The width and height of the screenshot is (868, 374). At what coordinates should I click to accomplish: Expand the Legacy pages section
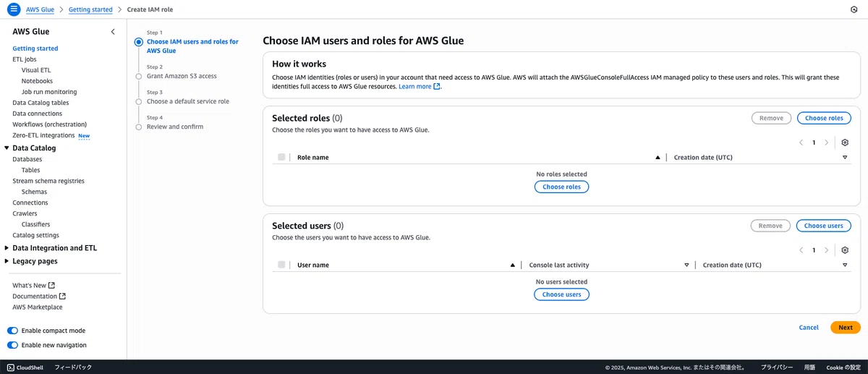(7, 261)
